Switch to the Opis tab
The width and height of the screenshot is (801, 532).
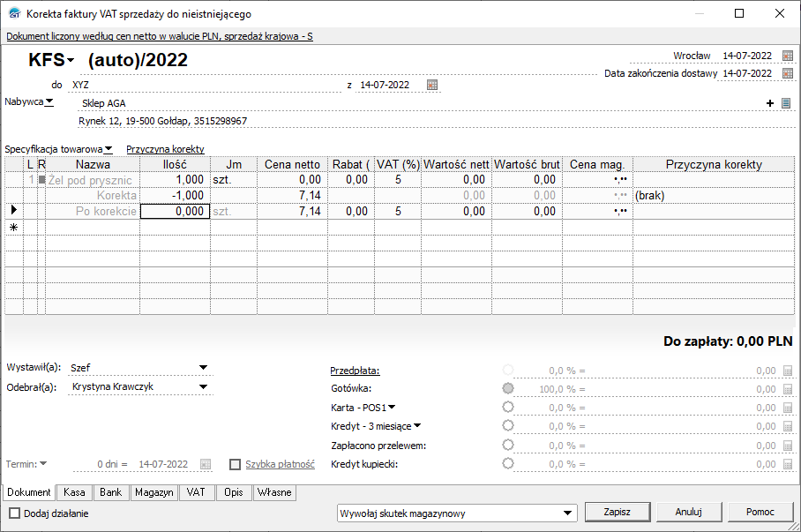click(234, 492)
